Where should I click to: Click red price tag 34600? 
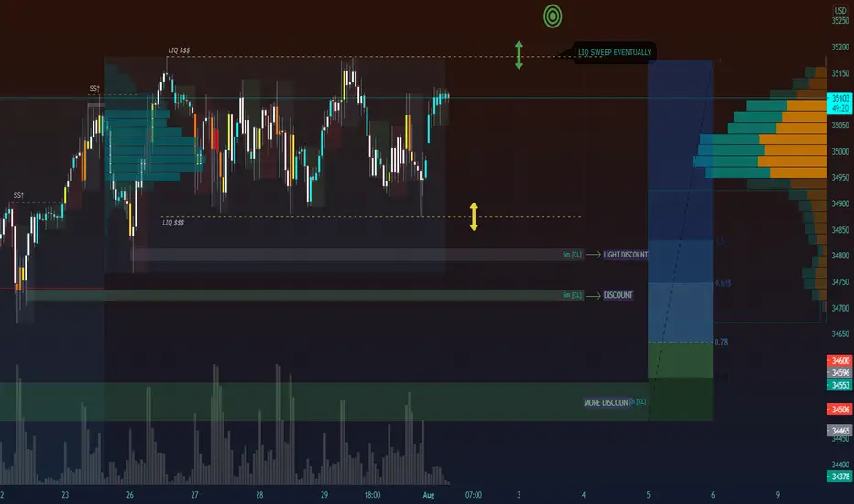[x=840, y=361]
